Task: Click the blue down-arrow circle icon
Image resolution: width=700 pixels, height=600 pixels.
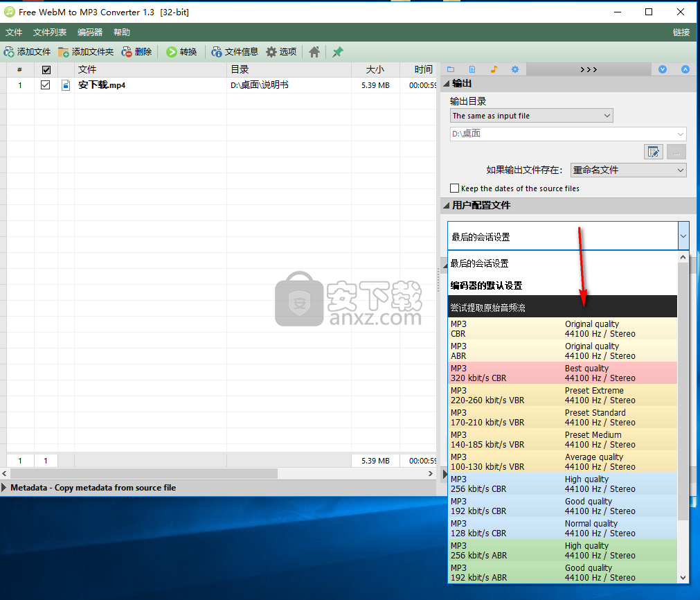Action: tap(663, 69)
